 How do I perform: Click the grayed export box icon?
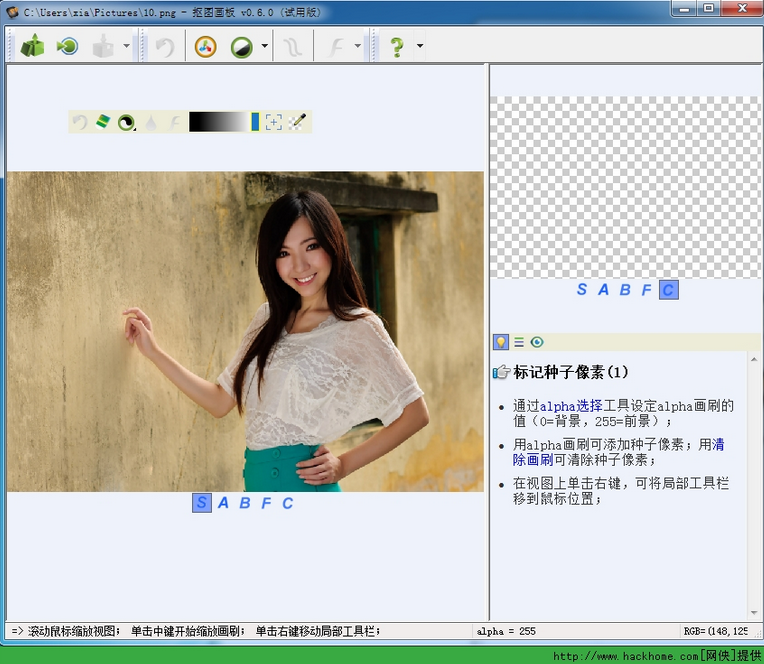click(x=103, y=46)
